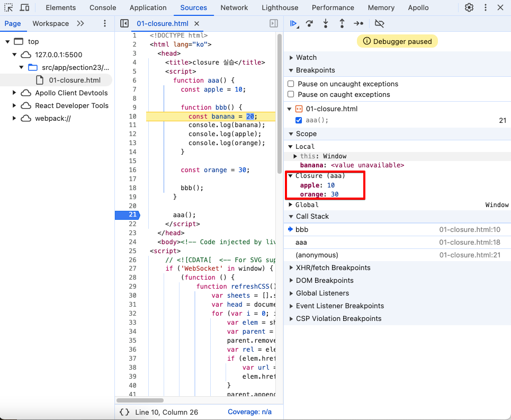Step into next function call
Screen dimensions: 511x420
click(x=326, y=23)
